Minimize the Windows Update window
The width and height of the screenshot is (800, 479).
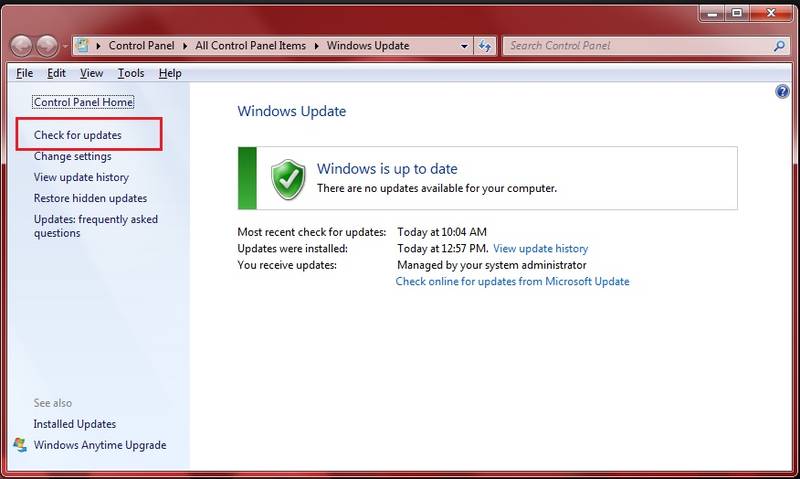713,13
